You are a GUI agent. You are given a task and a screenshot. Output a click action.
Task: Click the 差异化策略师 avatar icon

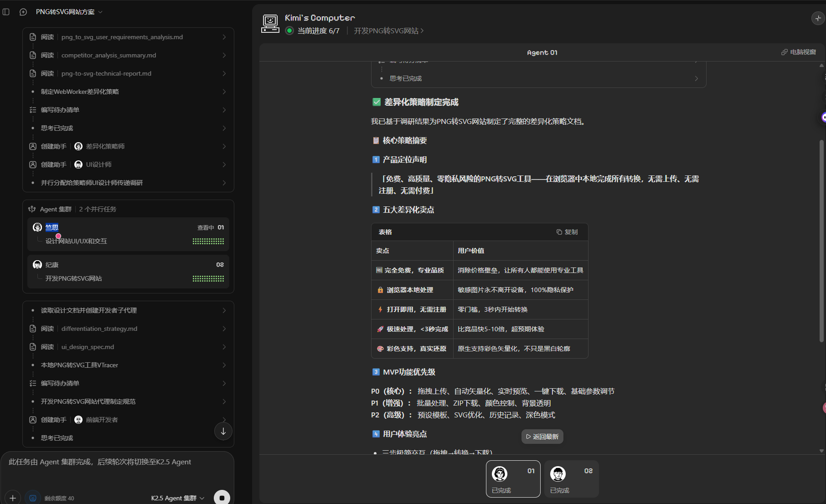[x=78, y=146]
